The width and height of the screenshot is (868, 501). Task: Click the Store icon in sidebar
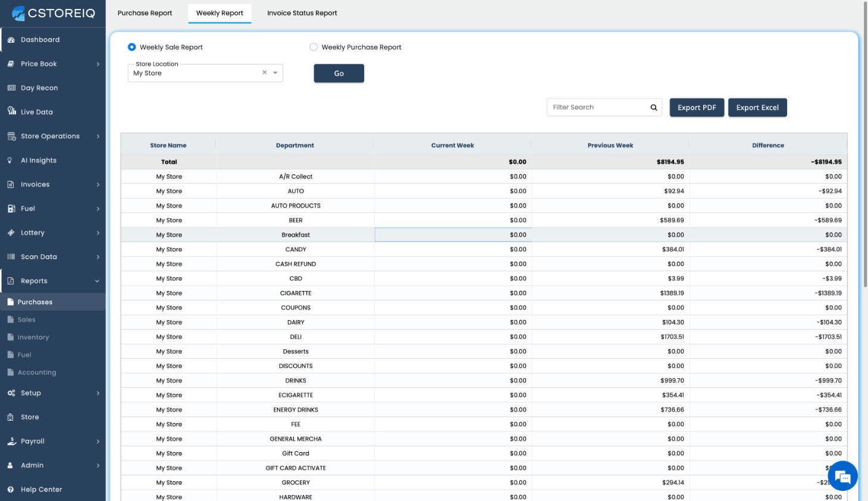pyautogui.click(x=11, y=417)
